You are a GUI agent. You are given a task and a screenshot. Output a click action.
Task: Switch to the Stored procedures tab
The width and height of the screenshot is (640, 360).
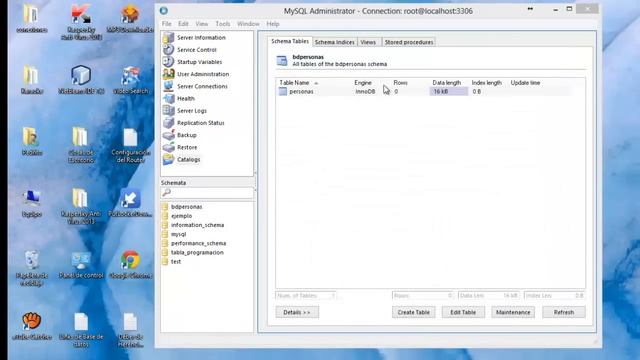tap(409, 42)
